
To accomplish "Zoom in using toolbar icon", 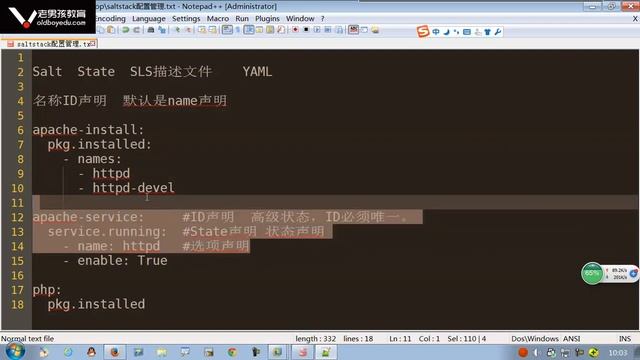I will (177, 30).
